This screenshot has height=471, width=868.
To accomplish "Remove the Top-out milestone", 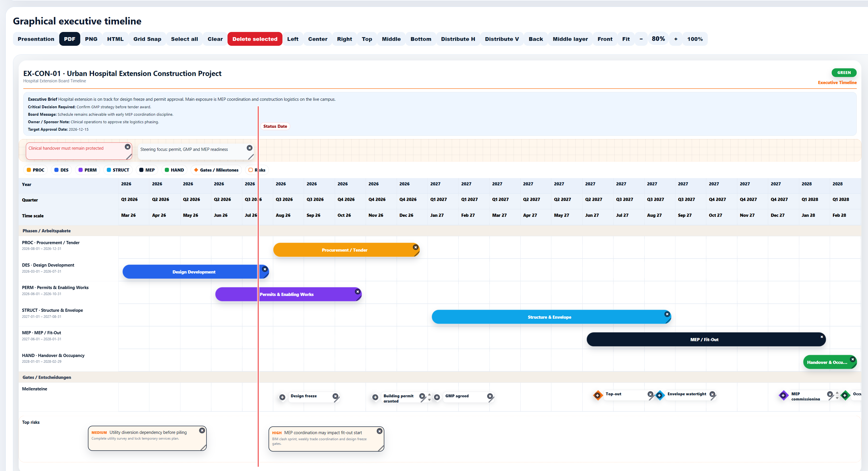I will click(x=650, y=394).
